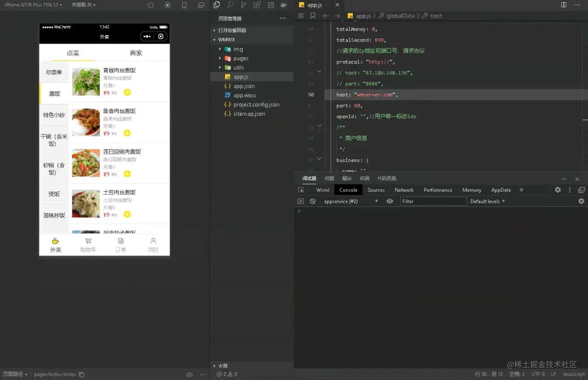The height and width of the screenshot is (380, 588).
Task: Click the capsule menu dots in mini program
Action: point(147,37)
